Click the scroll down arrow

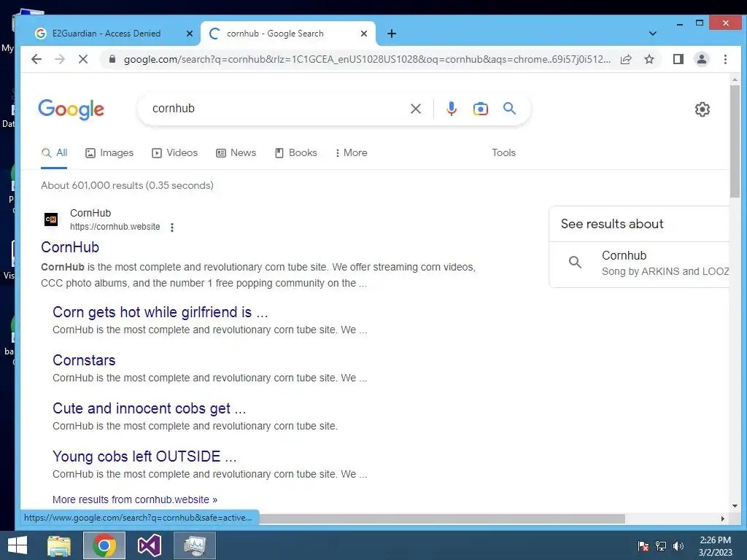tap(735, 506)
